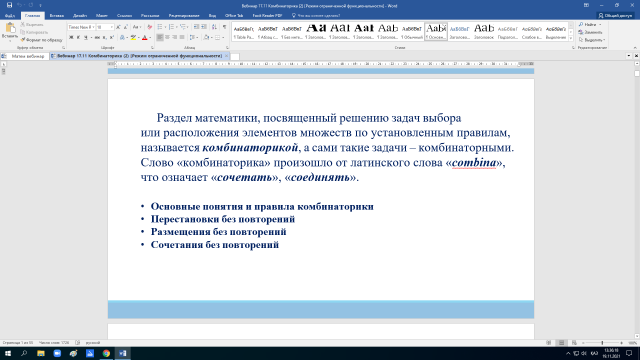This screenshot has height=360, width=640.
Task: Click the yellow text highlight color button
Action: [133, 38]
